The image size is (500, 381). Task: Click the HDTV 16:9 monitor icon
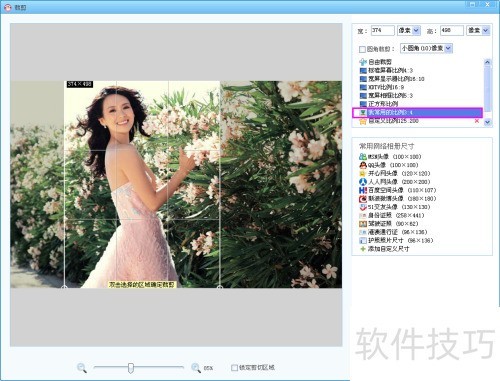363,87
